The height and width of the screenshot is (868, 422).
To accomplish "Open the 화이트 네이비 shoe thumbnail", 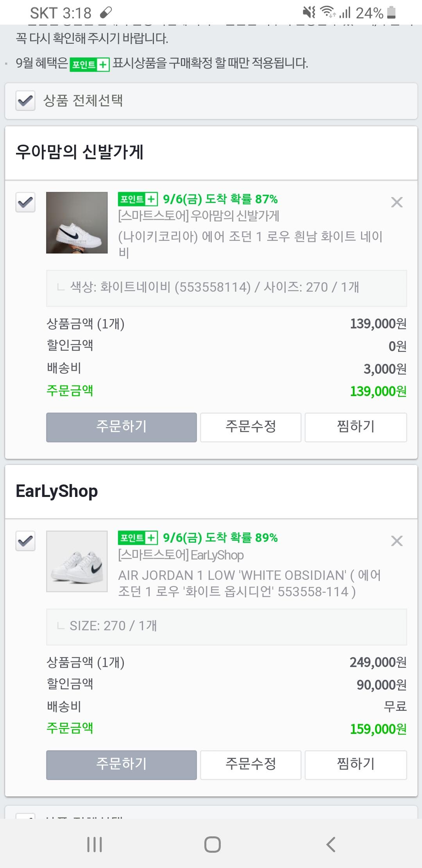I will 77,222.
